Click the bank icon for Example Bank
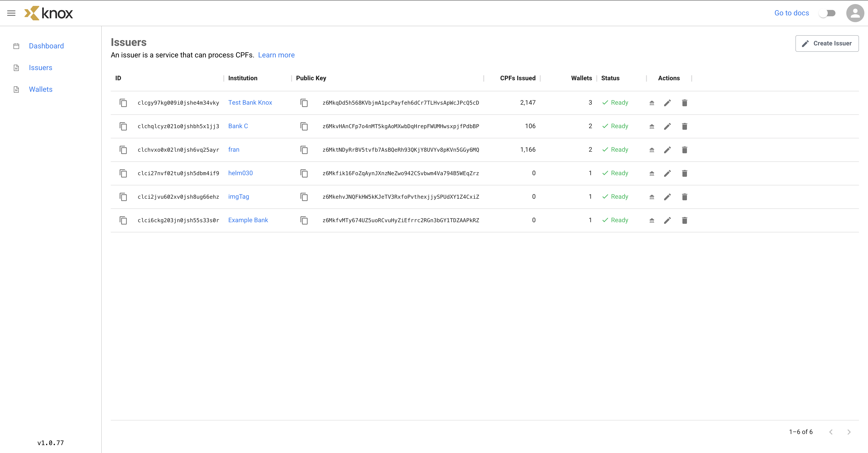Image resolution: width=868 pixels, height=453 pixels. click(652, 220)
